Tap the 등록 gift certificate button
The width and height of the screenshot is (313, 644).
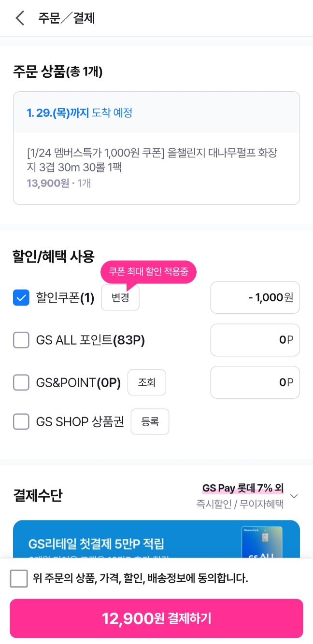pos(150,422)
